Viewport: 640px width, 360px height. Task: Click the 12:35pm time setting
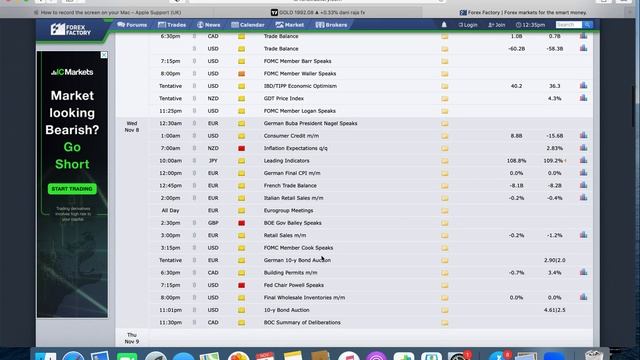[530, 25]
